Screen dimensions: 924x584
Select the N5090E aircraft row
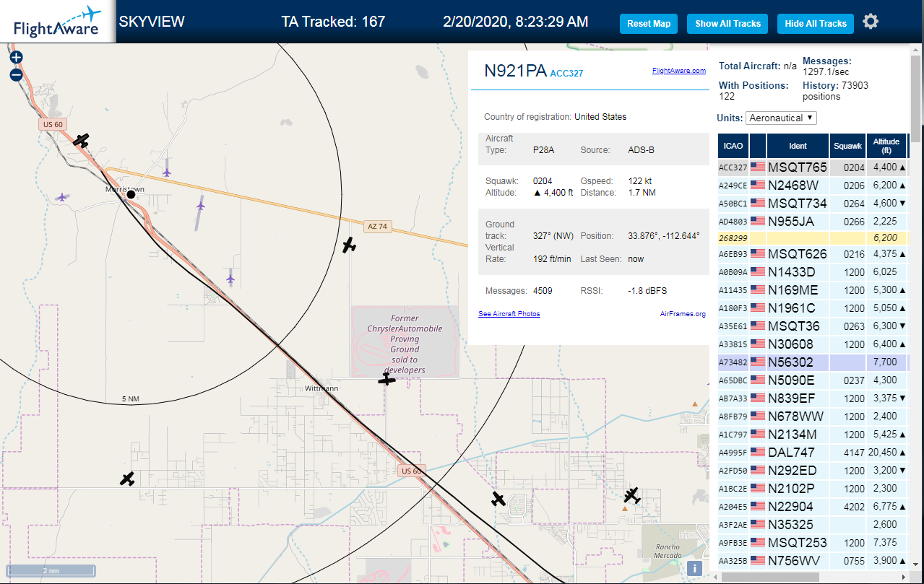[x=813, y=380]
